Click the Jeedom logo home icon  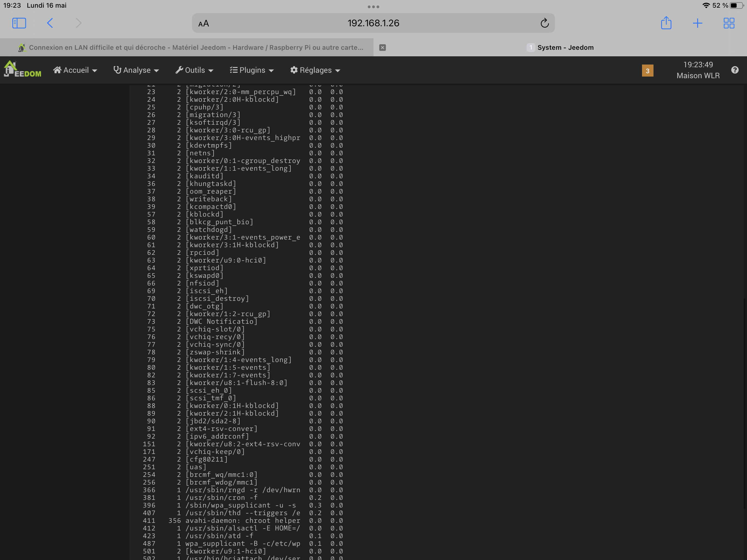tap(22, 69)
